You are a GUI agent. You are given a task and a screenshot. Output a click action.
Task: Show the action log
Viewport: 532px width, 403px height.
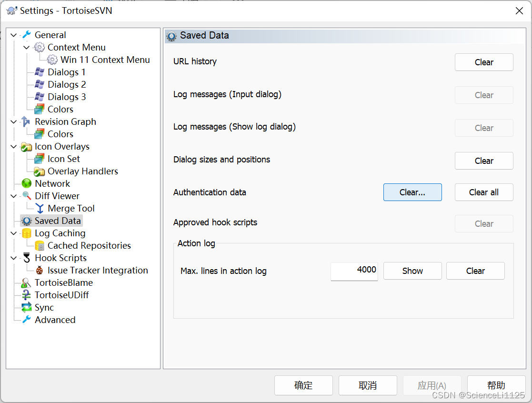tap(412, 271)
